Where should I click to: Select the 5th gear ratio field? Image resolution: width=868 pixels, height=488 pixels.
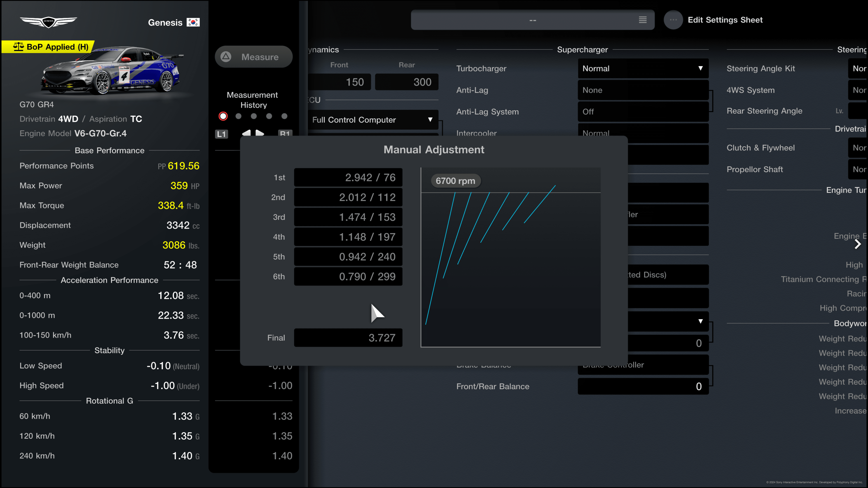click(x=348, y=257)
